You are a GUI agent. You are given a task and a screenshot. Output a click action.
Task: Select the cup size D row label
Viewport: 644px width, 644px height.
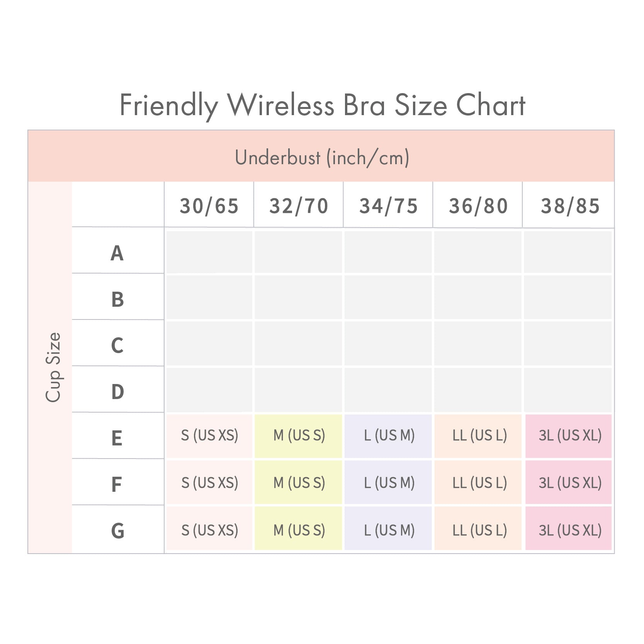pos(117,392)
